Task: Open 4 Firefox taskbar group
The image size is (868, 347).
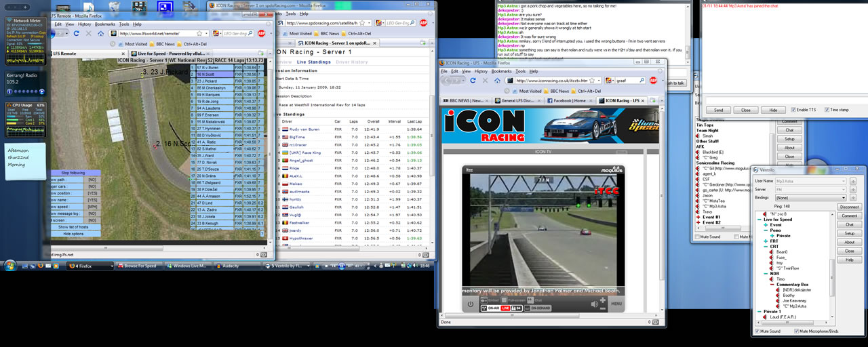Action: (x=90, y=266)
